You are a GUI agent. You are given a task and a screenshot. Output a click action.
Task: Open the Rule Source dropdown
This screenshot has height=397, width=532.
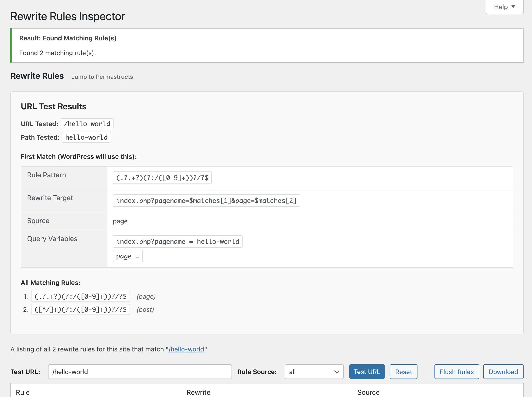(x=314, y=372)
